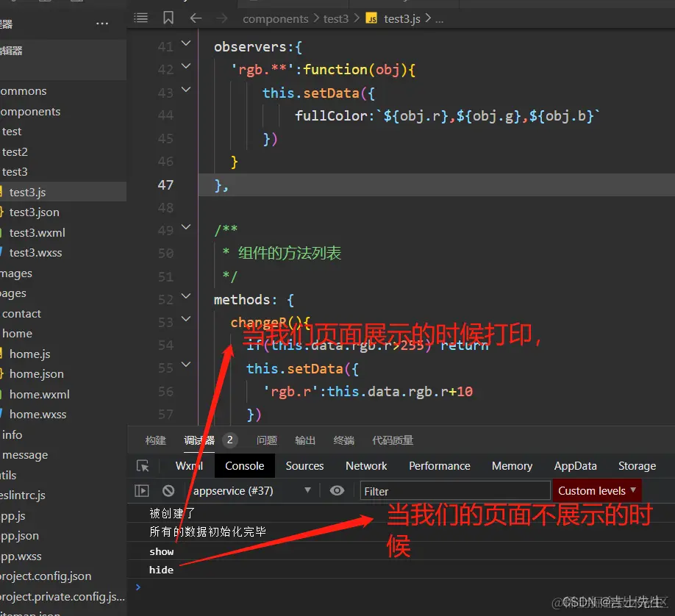
Task: Click the components breadcrumb segment
Action: coord(276,19)
